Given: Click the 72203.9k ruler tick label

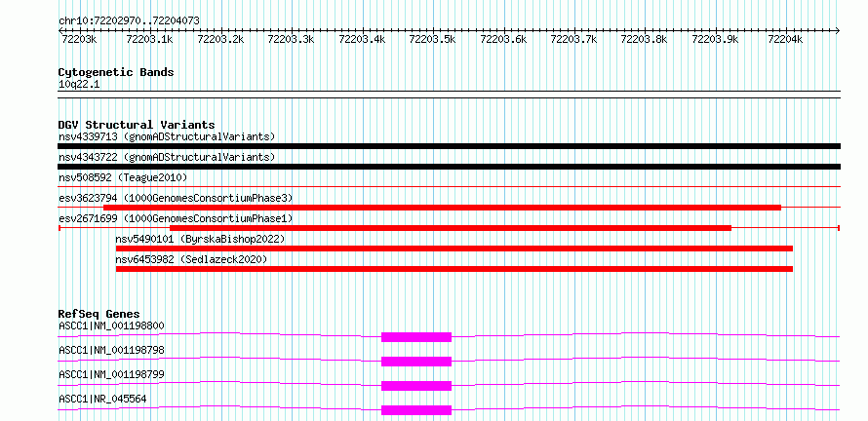Looking at the screenshot, I should point(715,39).
